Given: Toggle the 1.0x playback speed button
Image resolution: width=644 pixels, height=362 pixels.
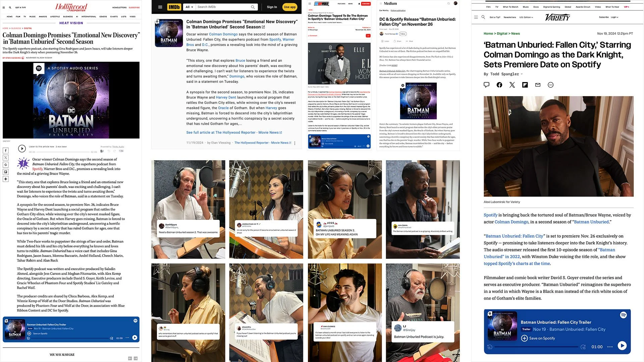Looking at the screenshot, I should pos(121,151).
